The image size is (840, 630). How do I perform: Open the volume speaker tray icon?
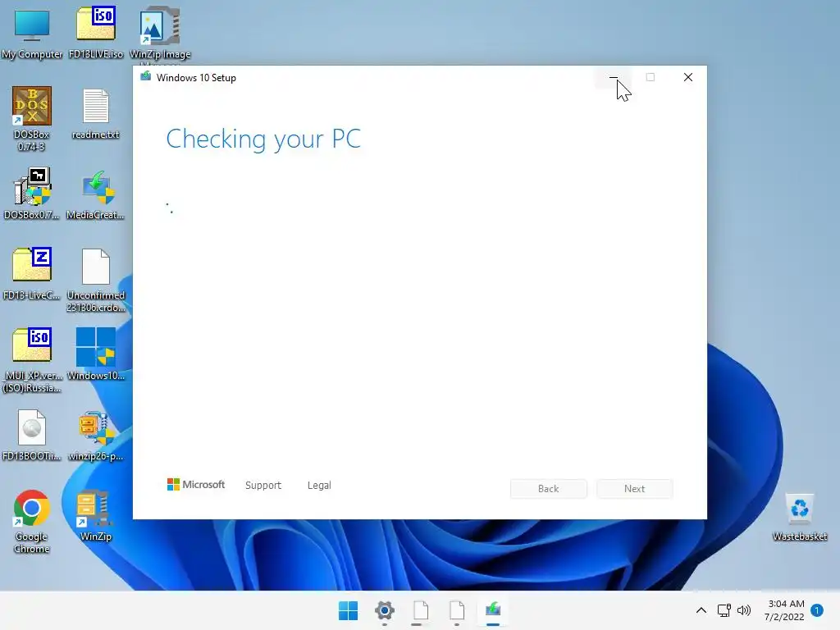(x=743, y=610)
